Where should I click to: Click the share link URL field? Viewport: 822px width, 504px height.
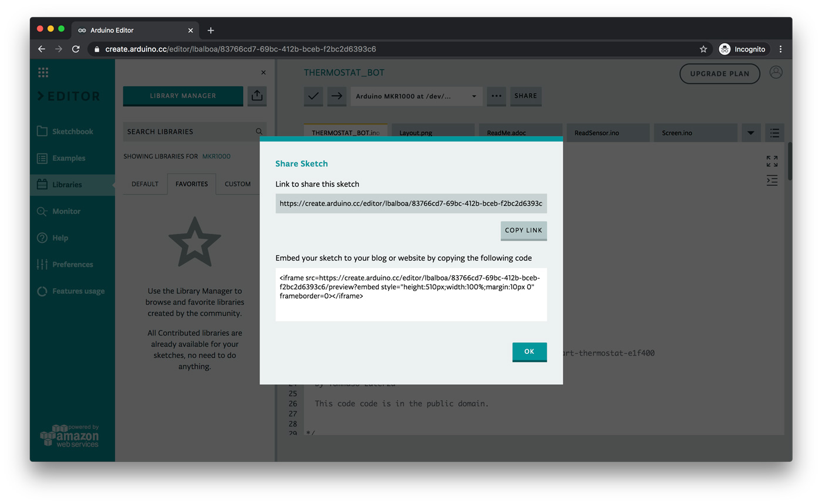(x=411, y=204)
